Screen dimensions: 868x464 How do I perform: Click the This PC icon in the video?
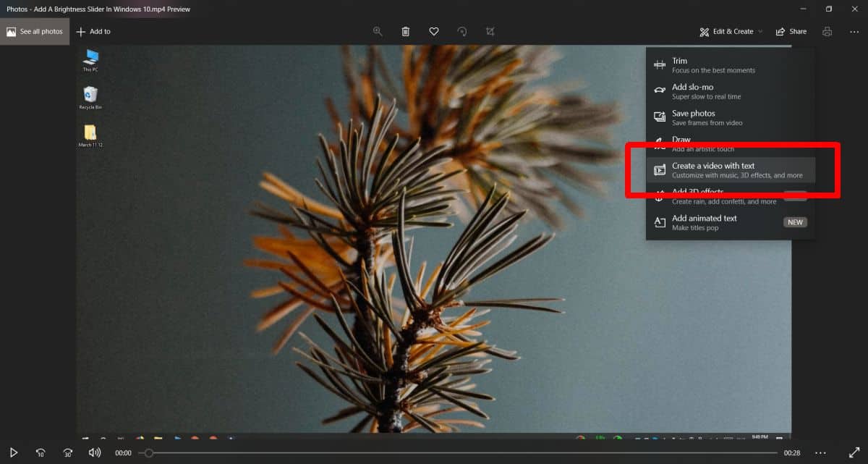coord(90,60)
